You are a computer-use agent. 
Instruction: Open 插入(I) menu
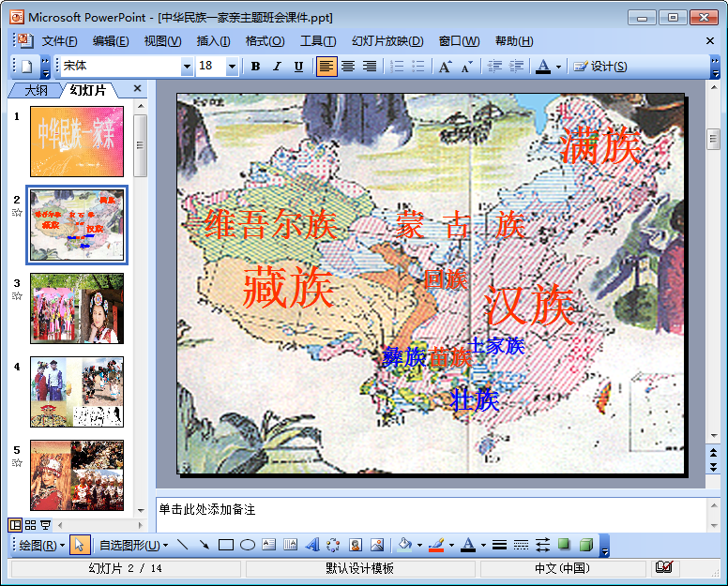click(x=213, y=41)
